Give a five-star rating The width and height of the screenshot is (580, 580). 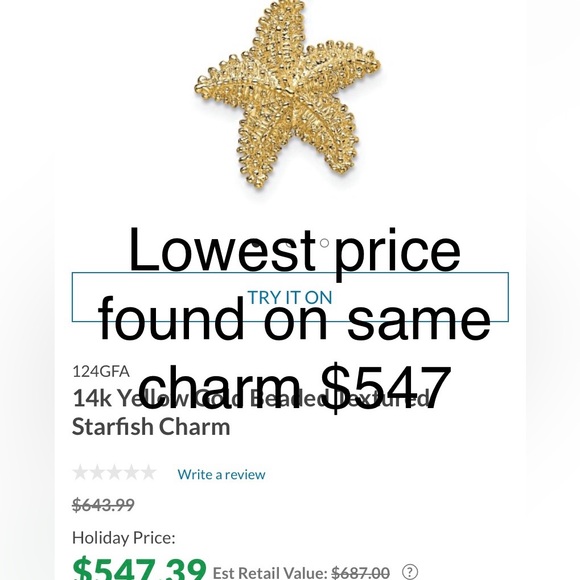149,473
